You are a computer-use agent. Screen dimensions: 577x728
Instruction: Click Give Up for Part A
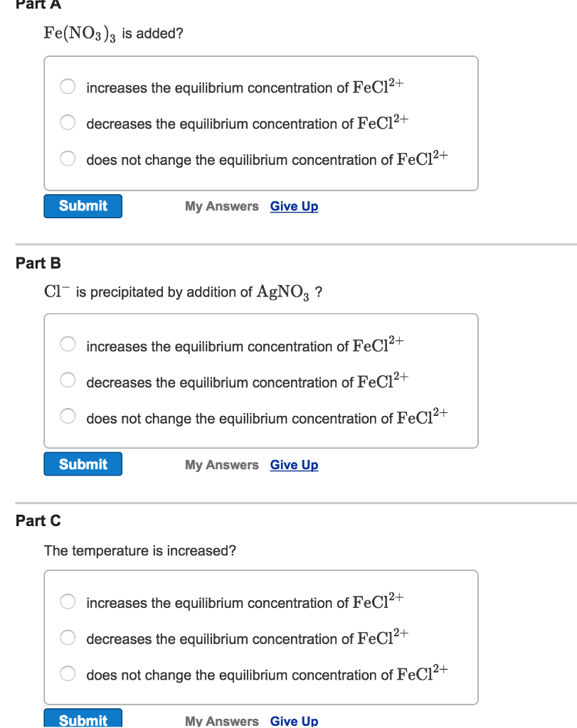point(294,205)
